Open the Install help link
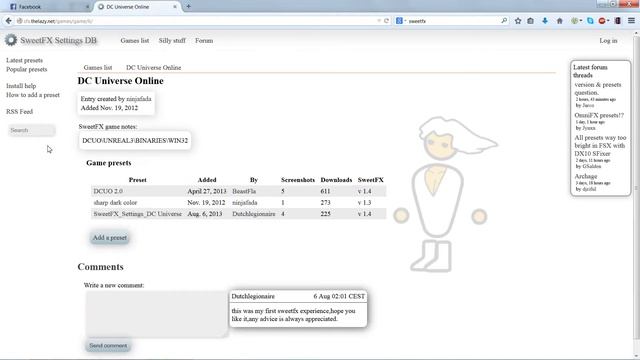This screenshot has width=640, height=360. (x=21, y=86)
